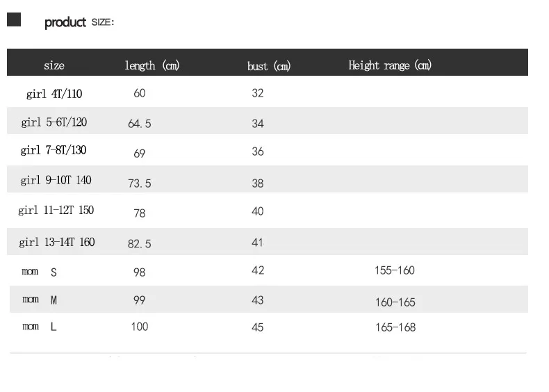Select the 'girl 11-12T 150' row
Screen dimensions: 549x392
[x=268, y=210]
